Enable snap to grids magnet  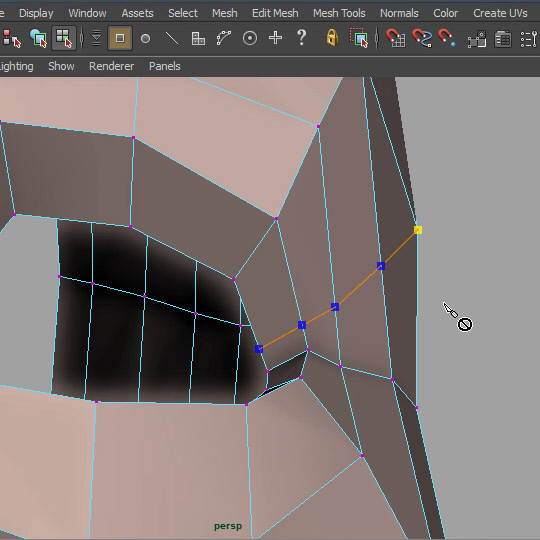click(x=395, y=38)
